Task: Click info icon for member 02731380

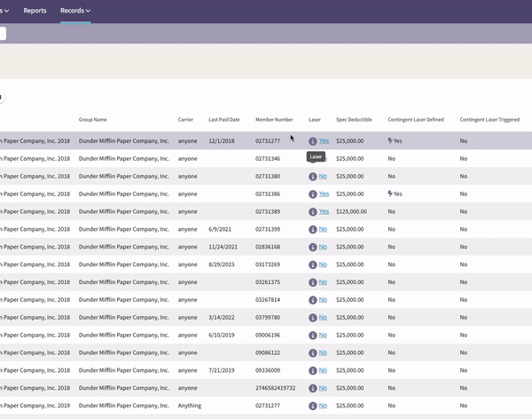Action: 312,177
